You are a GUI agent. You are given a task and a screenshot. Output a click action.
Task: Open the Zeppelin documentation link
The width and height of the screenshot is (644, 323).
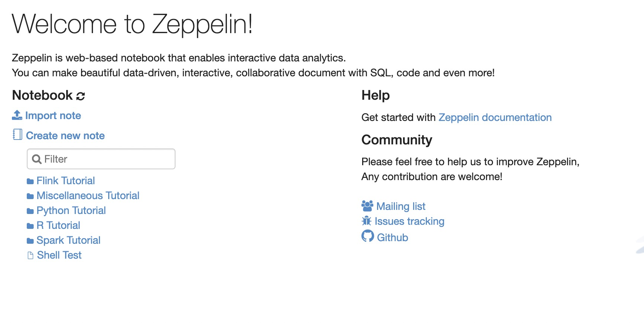tap(495, 118)
